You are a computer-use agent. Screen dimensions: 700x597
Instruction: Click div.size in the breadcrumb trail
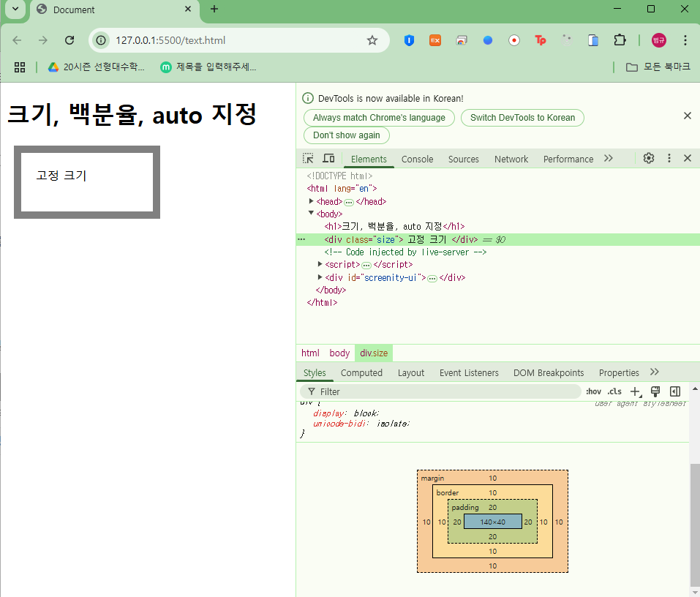[374, 353]
